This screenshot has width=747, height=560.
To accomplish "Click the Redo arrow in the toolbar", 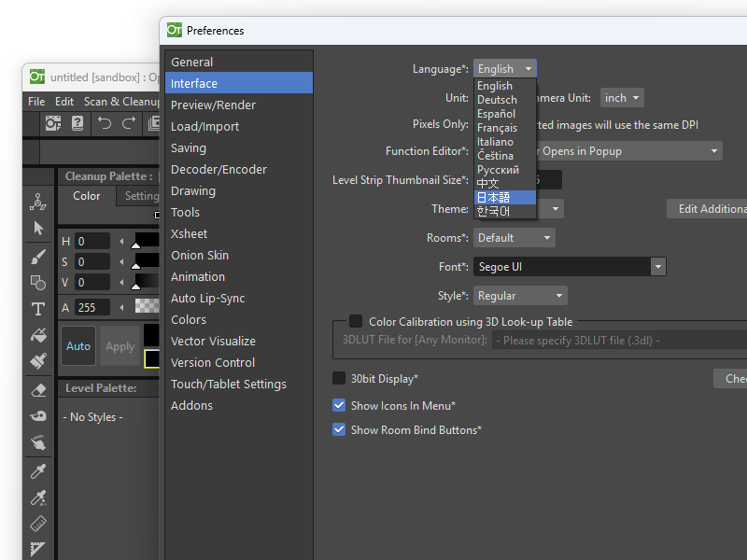I will click(x=129, y=124).
